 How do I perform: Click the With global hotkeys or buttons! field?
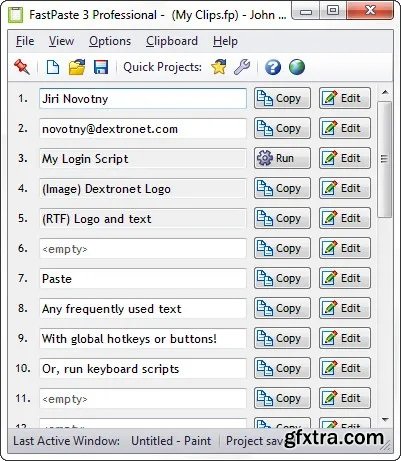pos(143,339)
